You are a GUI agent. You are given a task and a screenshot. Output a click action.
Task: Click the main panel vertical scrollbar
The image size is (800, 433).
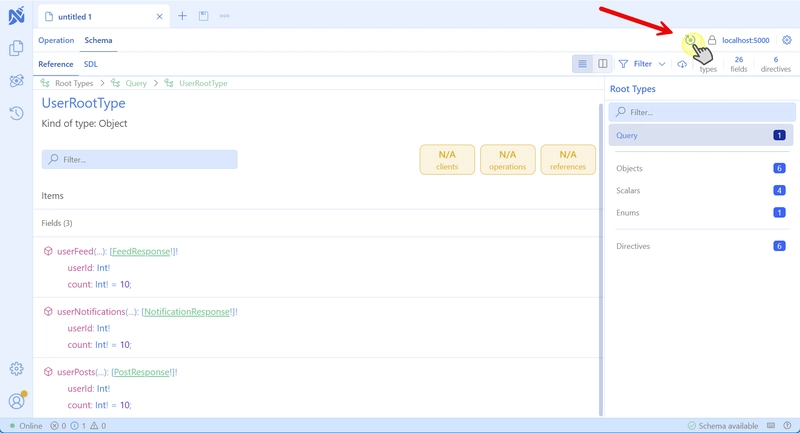point(601,260)
